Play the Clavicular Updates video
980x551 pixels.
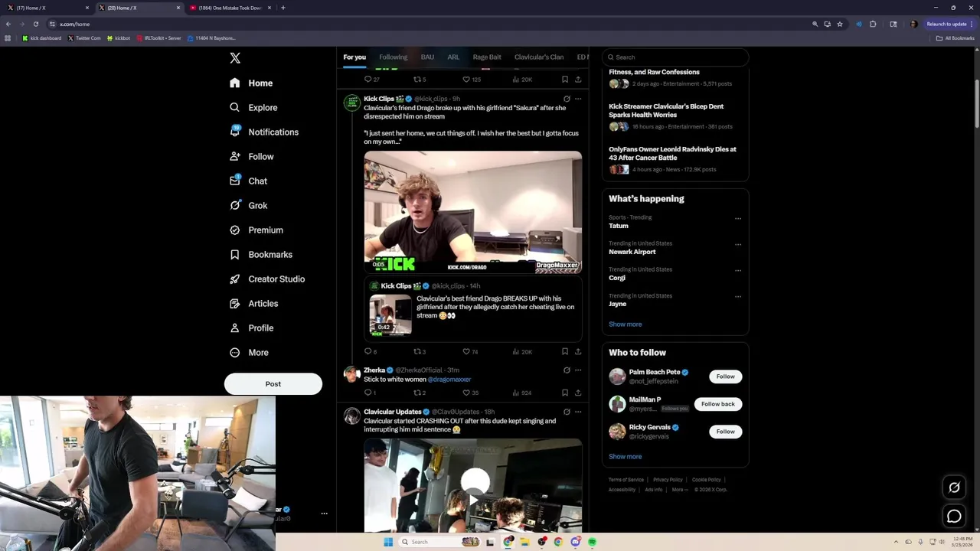click(475, 482)
